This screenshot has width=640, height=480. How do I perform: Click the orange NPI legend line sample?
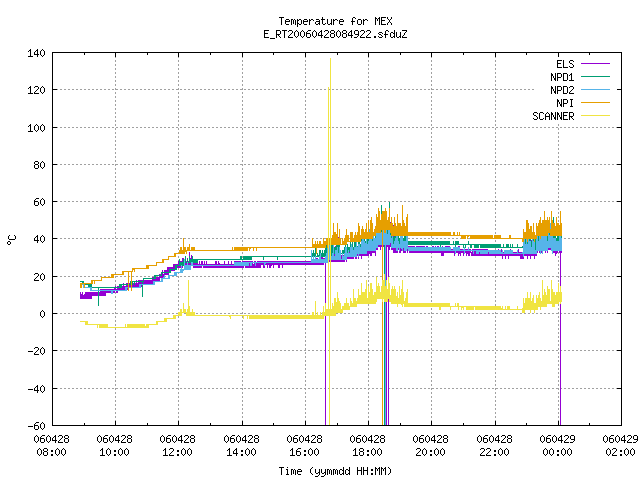click(595, 102)
